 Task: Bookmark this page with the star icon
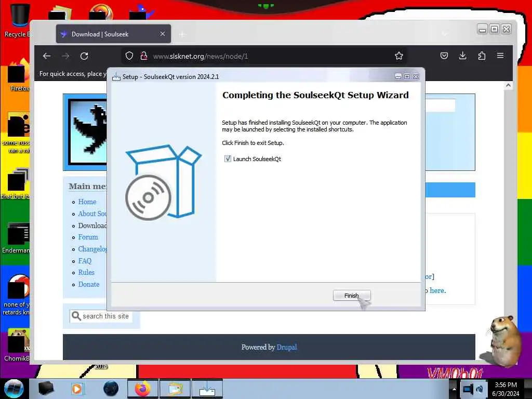tap(399, 56)
